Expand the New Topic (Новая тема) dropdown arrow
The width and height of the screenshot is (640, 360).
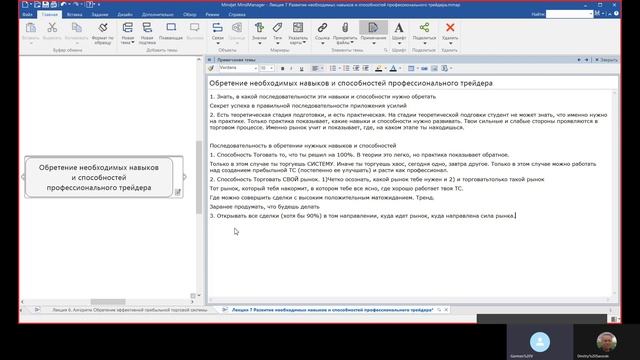click(x=133, y=42)
